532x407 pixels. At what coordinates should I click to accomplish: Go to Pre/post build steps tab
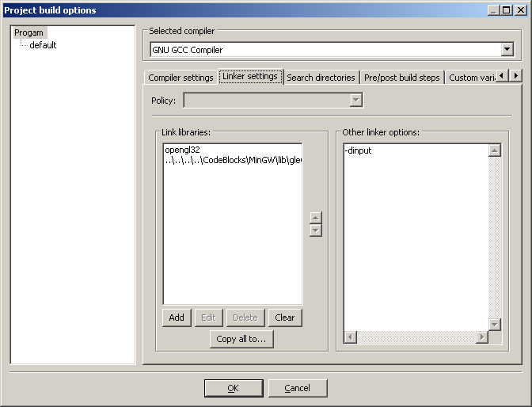401,78
